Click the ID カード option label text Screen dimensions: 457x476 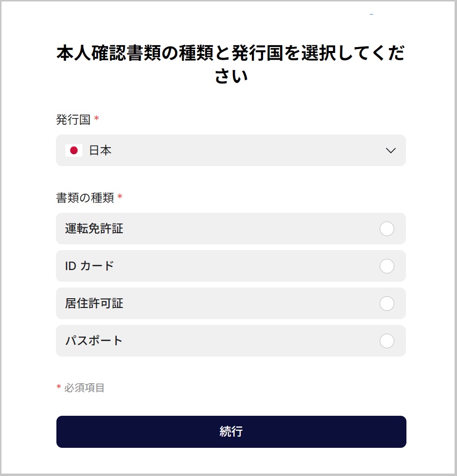[x=89, y=266]
